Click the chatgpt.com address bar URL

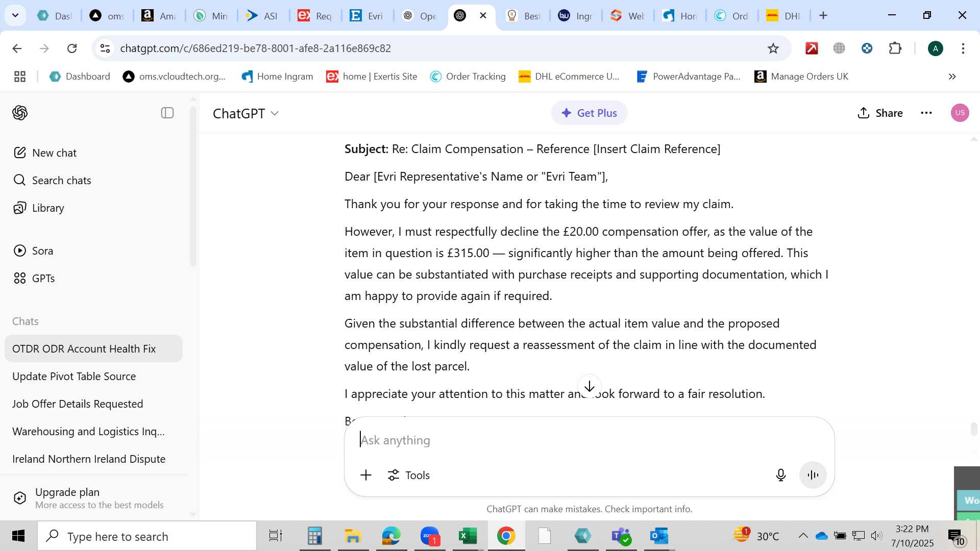(x=255, y=48)
